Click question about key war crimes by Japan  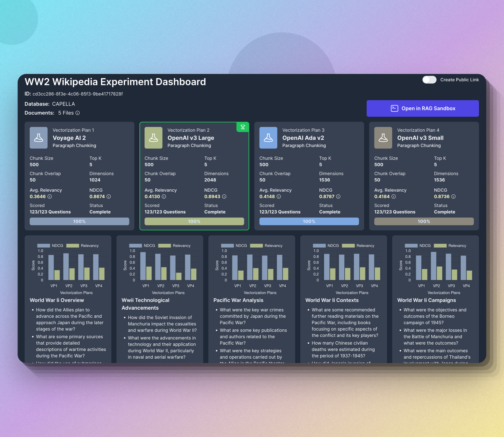click(x=253, y=316)
